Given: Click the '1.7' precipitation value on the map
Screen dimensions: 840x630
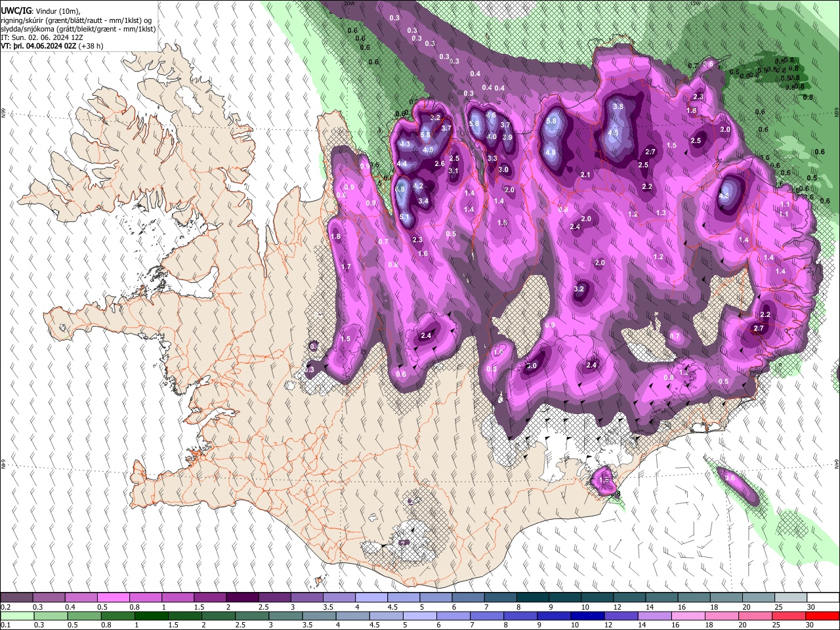Looking at the screenshot, I should [346, 267].
